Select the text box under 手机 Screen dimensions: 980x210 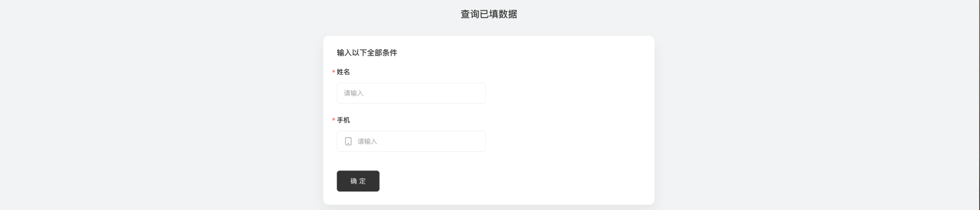pos(411,141)
